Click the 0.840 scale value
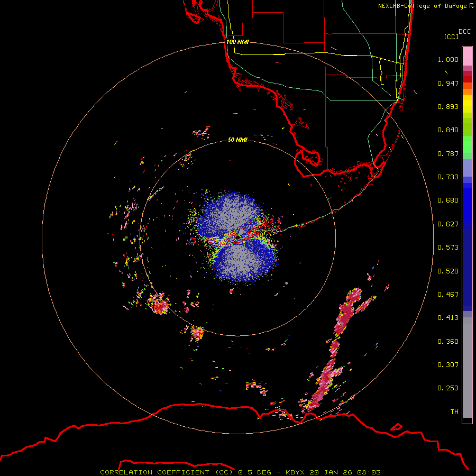Viewport: 476px width, 476px height. 448,130
